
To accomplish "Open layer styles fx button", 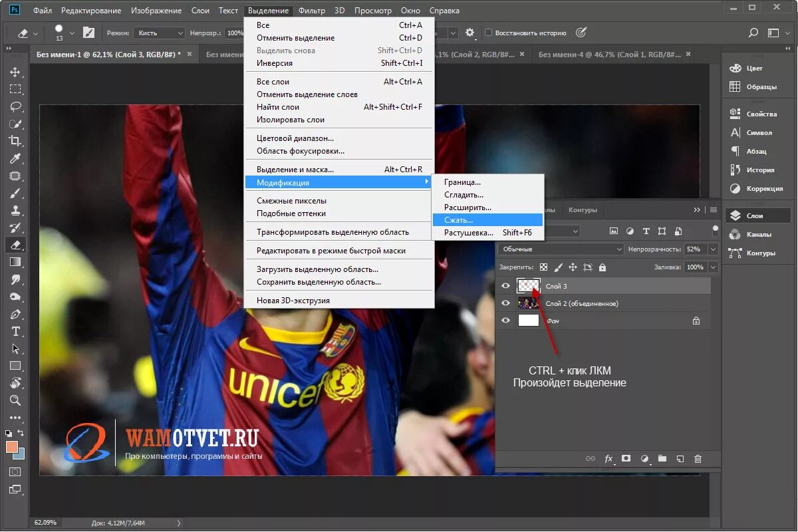I will pyautogui.click(x=608, y=459).
